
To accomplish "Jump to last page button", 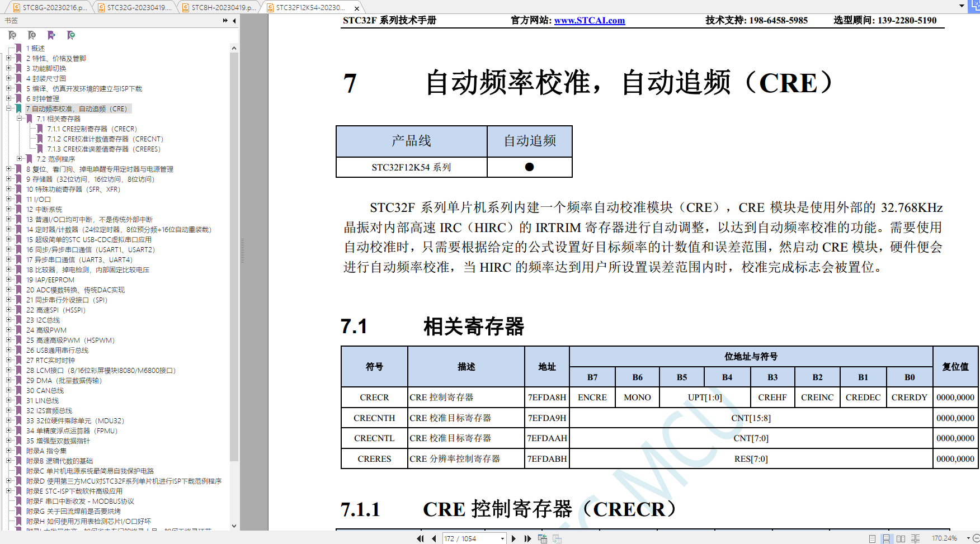I will [527, 538].
